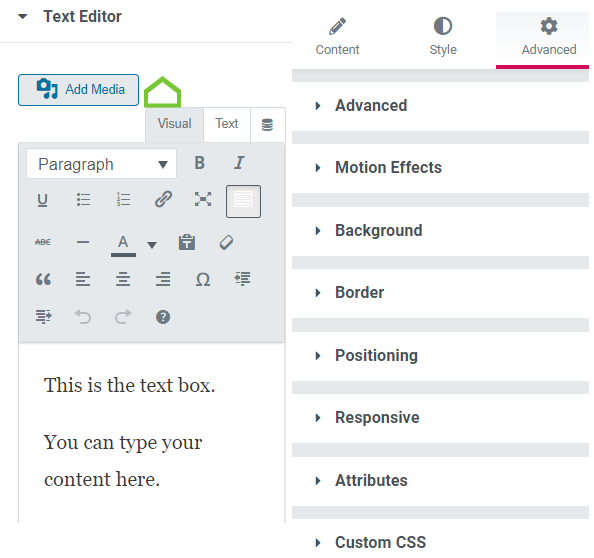The width and height of the screenshot is (594, 558).
Task: Center align the text
Action: click(123, 280)
